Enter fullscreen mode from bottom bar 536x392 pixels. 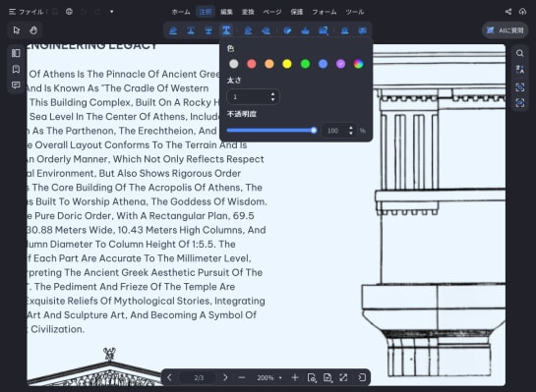click(x=343, y=377)
